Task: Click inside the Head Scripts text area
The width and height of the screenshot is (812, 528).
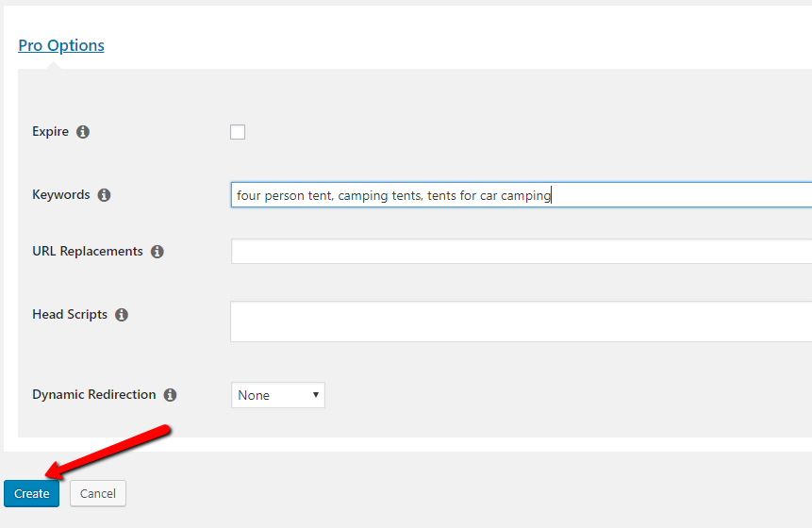Action: point(521,322)
